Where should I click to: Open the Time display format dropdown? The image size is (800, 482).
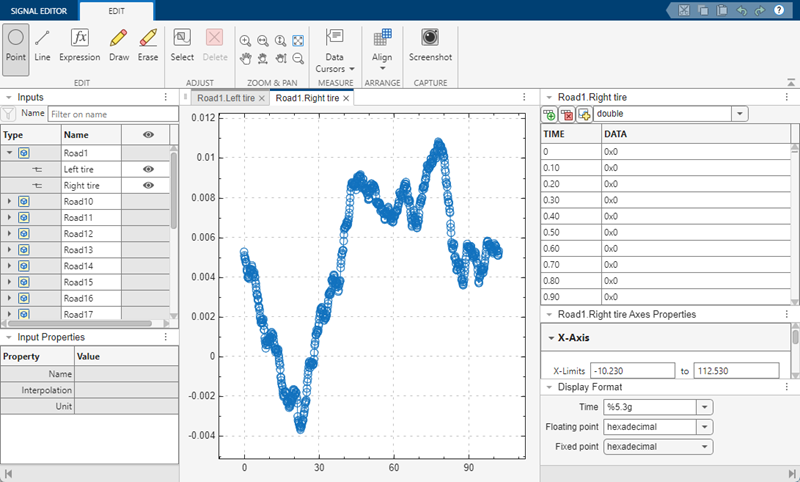click(705, 407)
